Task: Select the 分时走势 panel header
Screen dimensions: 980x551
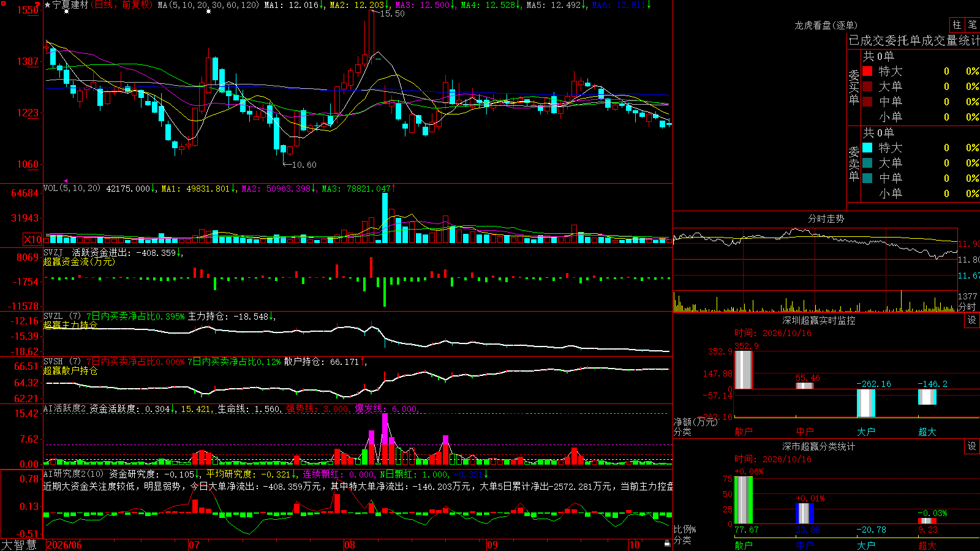Action: (826, 219)
